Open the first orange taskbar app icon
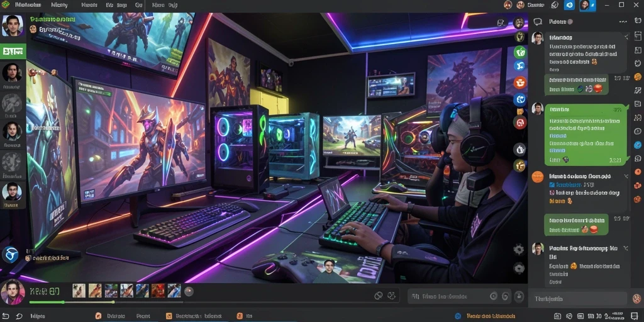 click(x=98, y=316)
